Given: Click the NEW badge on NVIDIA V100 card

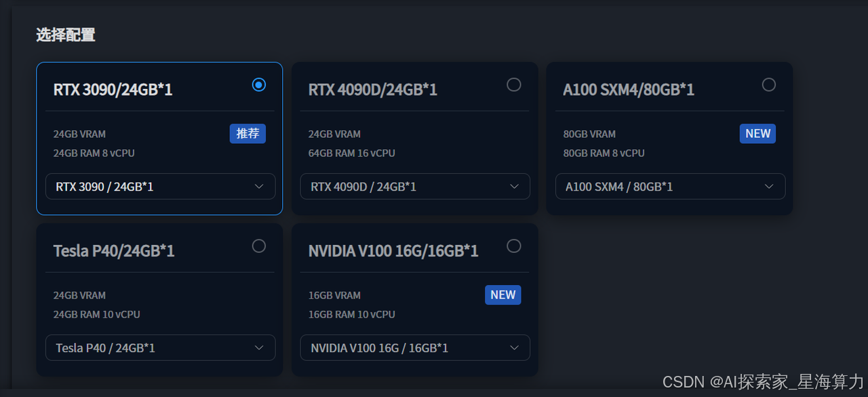Looking at the screenshot, I should 502,295.
